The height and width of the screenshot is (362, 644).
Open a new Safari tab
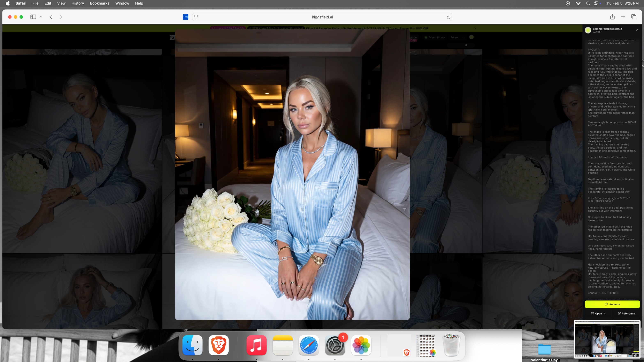(x=623, y=17)
